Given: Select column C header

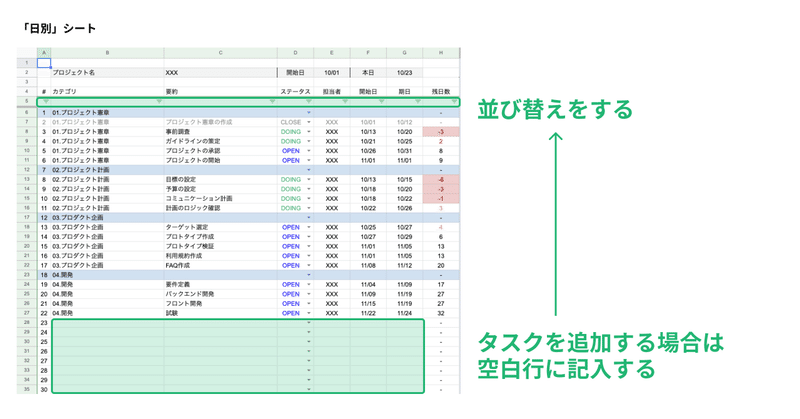Looking at the screenshot, I should 220,53.
